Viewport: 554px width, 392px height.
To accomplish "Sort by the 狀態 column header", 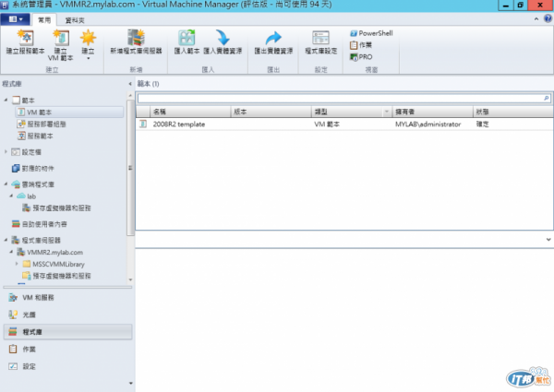I will [513, 112].
